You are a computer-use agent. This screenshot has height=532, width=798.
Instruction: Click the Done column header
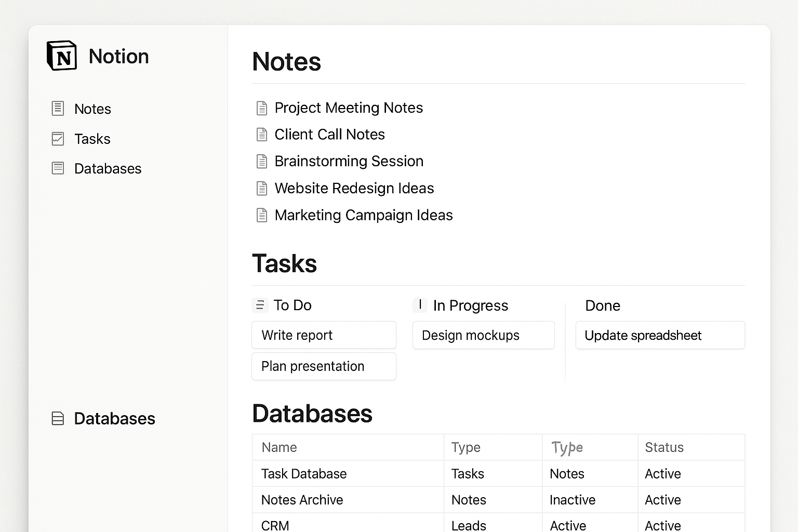click(x=603, y=305)
